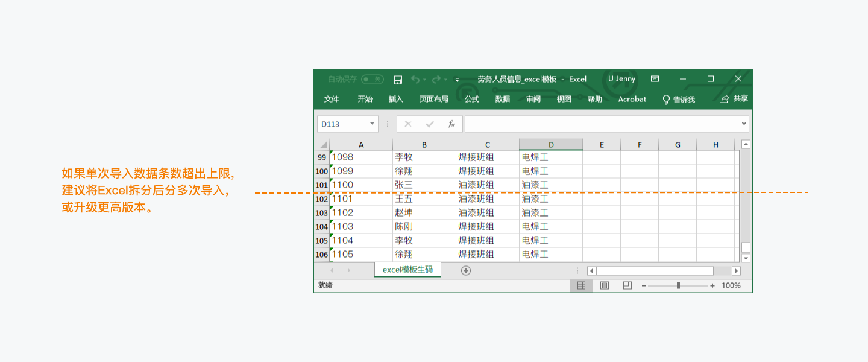868x362 pixels.
Task: Switch to the Acrobat ribbon tab
Action: pyautogui.click(x=632, y=99)
